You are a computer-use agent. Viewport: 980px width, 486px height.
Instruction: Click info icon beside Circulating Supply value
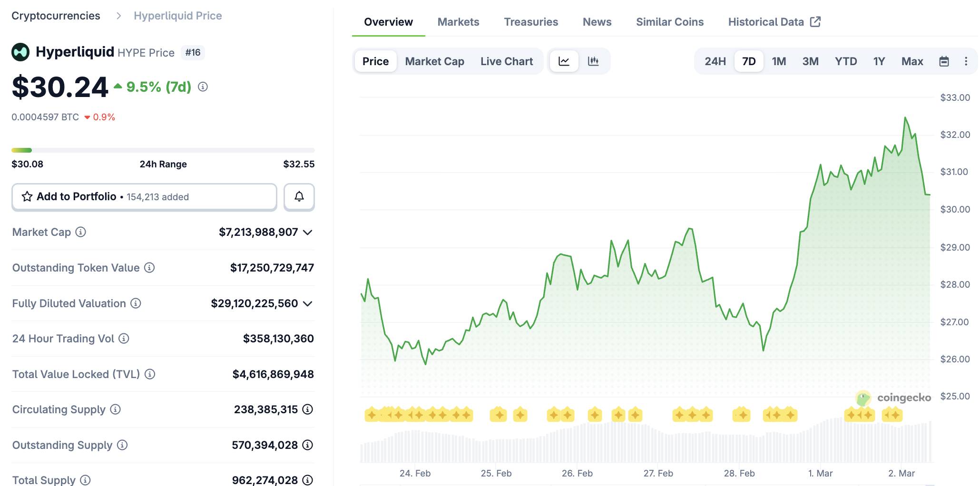click(308, 409)
